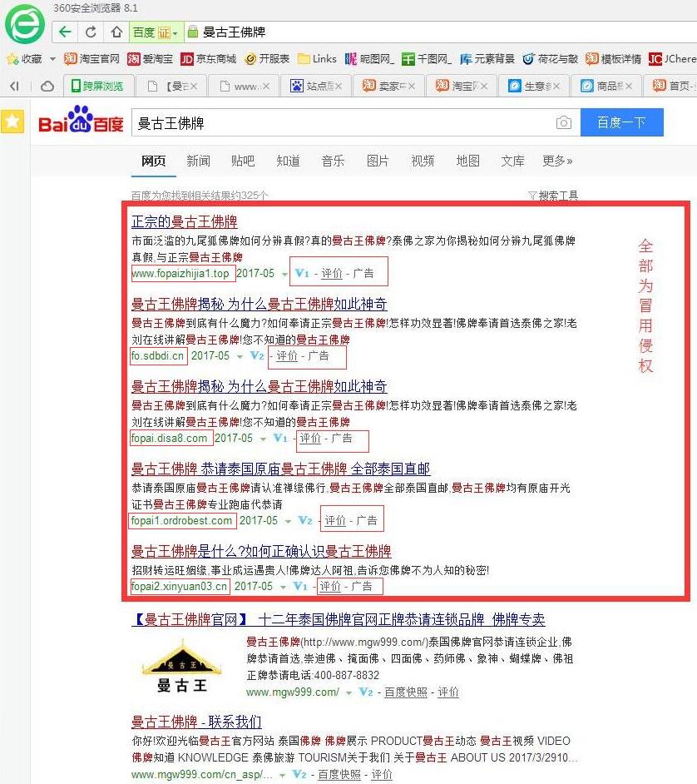Screen dimensions: 697x784
Task: Expand dropdown arrow beside www.mgw999.com/ result
Action: click(349, 692)
